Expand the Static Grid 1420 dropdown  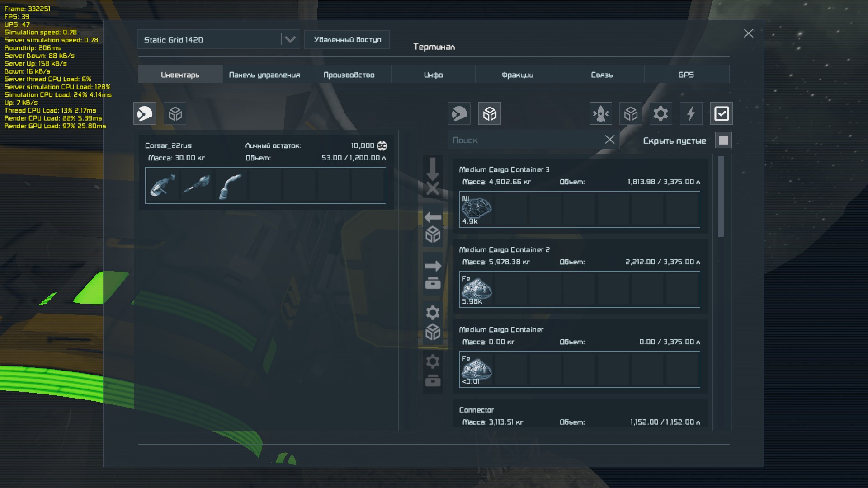290,40
